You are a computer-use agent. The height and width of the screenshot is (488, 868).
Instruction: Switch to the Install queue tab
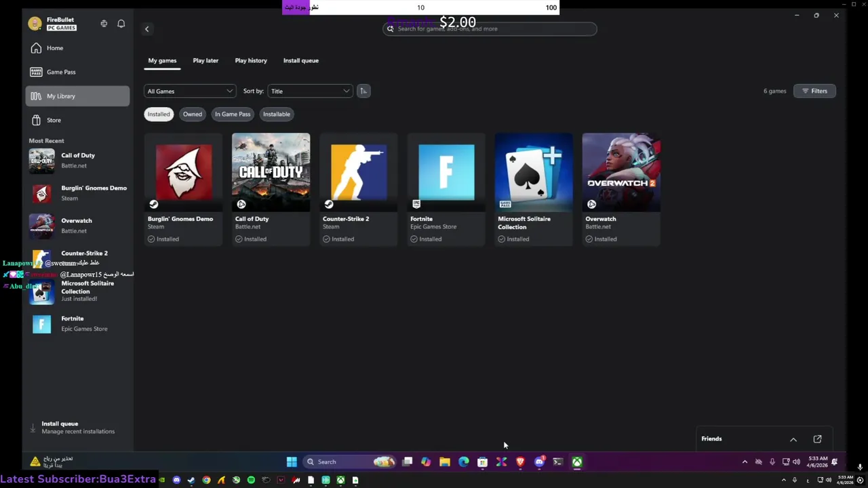point(301,60)
